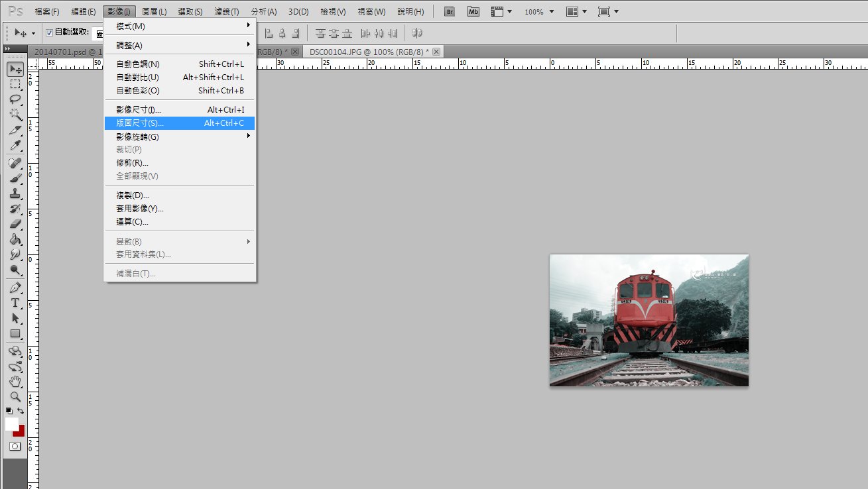
Task: Select the Path Selection tool
Action: click(x=15, y=318)
